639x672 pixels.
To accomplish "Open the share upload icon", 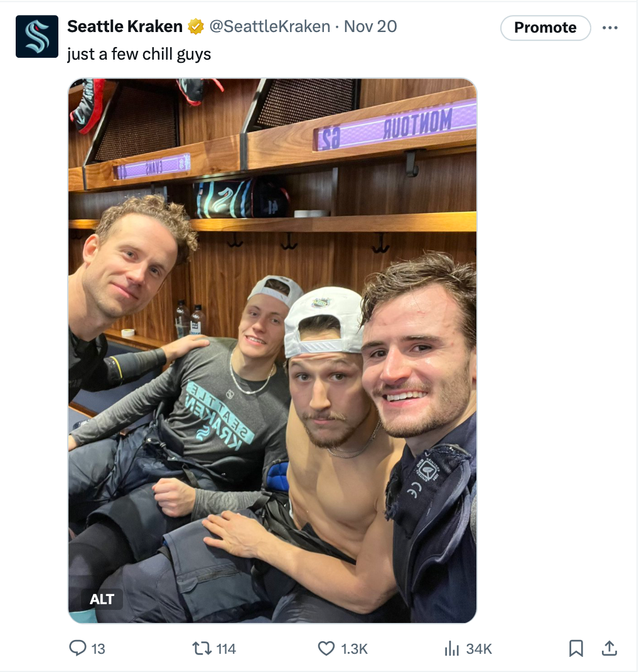I will click(609, 648).
